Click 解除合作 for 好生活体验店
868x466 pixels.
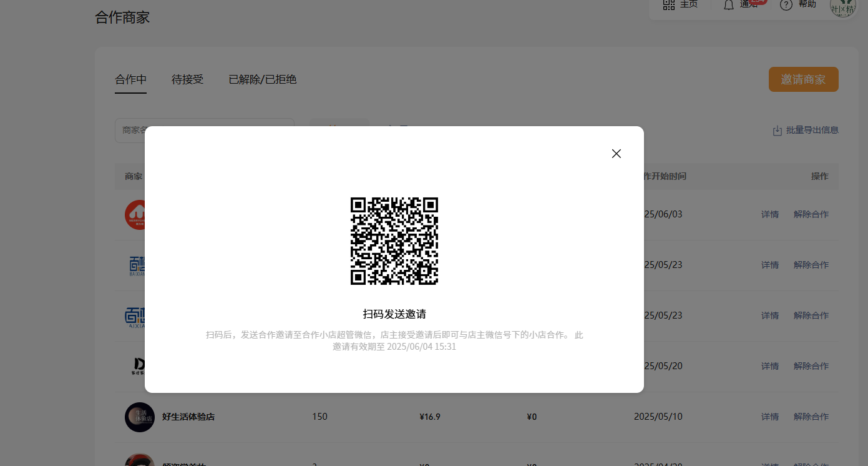click(811, 417)
